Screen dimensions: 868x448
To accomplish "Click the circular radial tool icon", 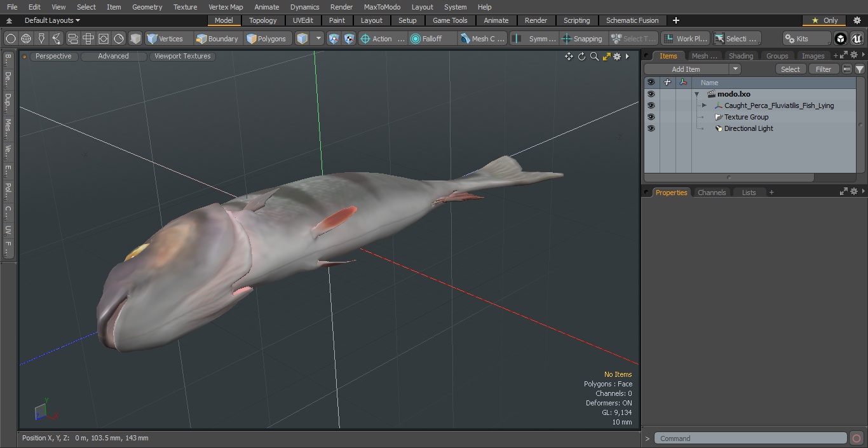I will point(119,39).
